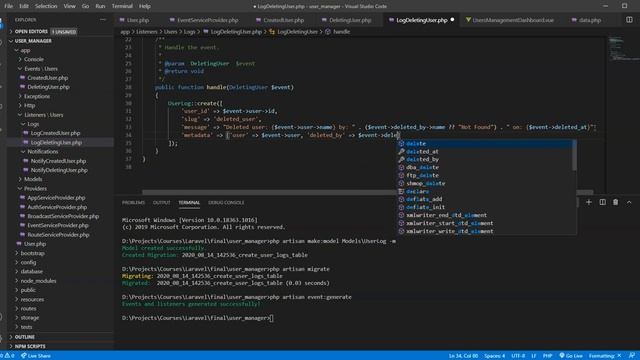Screen dimensions: 640x360
Task: Expand the Http folder
Action: coord(29,105)
